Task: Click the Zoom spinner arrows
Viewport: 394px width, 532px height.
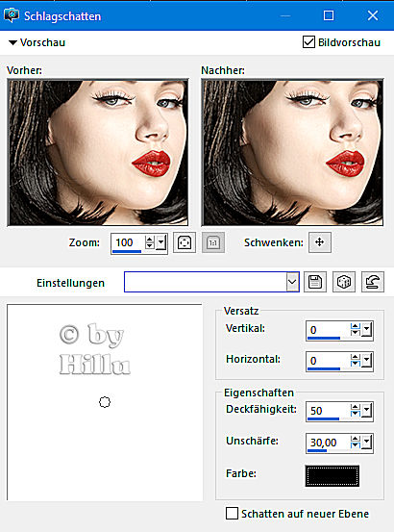Action: tap(149, 242)
